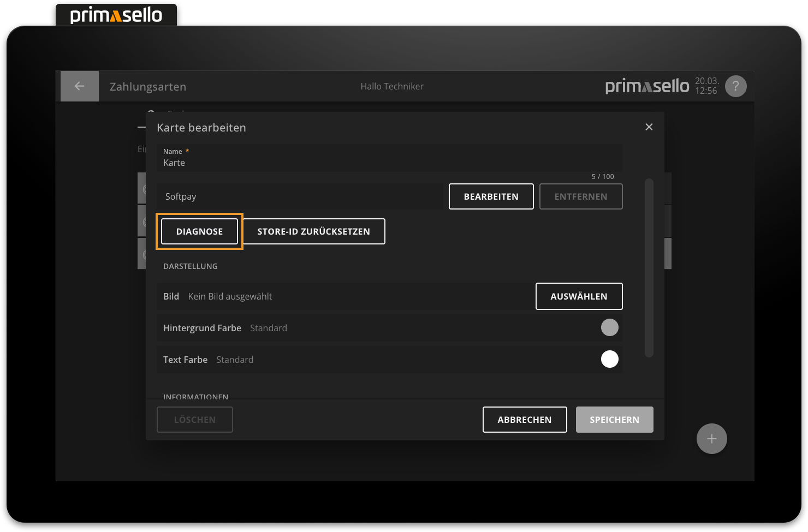Screen dimensions: 808x532
Task: Choose an image with AUSWÄHLEN
Action: coord(579,296)
